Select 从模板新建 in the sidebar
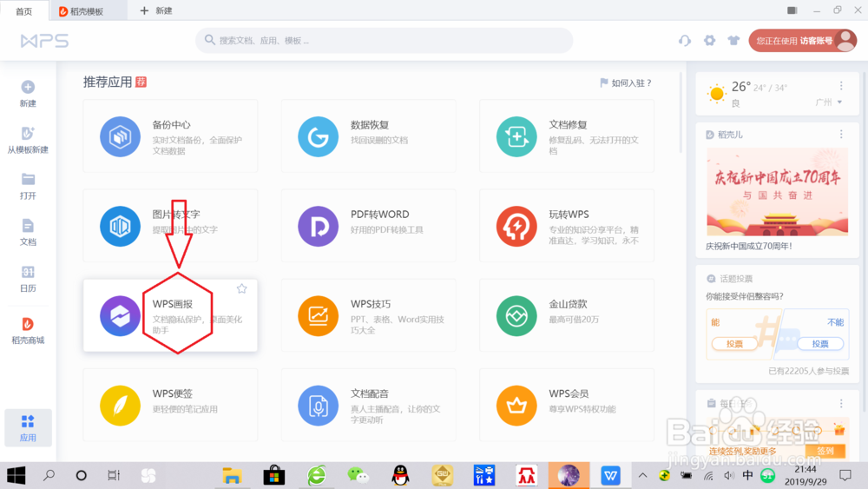The image size is (868, 489). pyautogui.click(x=28, y=140)
